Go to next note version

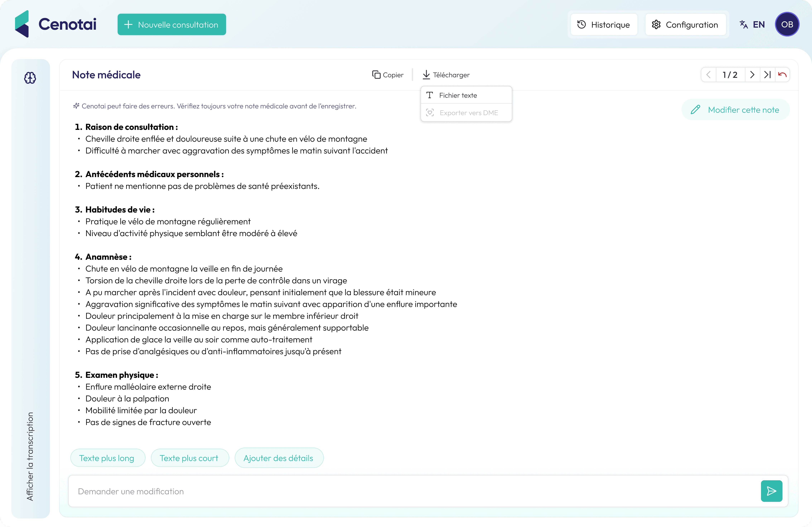752,75
